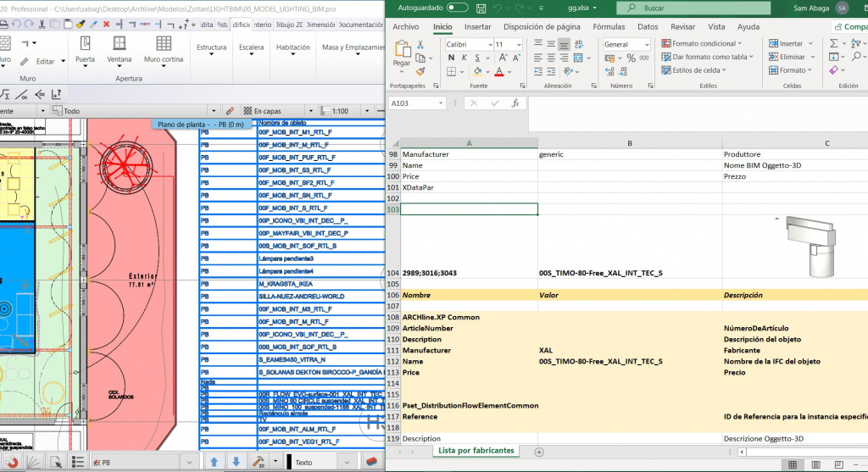Switch to the Fórmulas ribbon tab
Image resolution: width=868 pixels, height=472 pixels.
609,26
